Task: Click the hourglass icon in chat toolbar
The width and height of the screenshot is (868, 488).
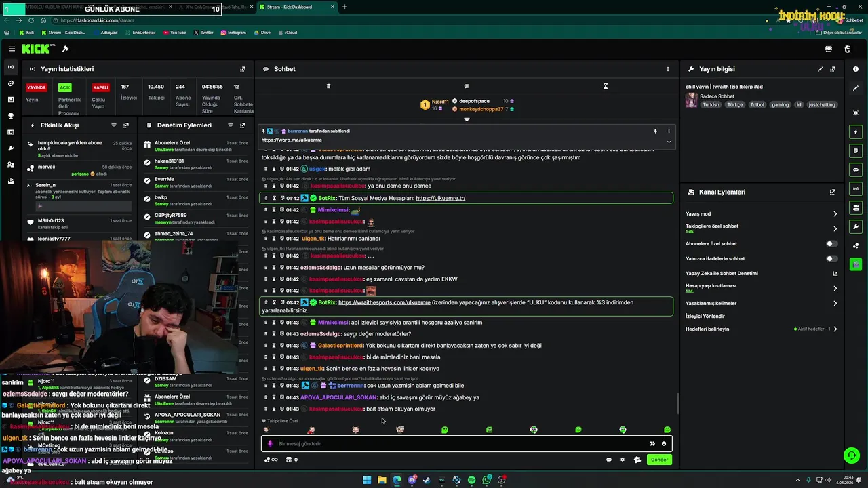Action: (606, 86)
